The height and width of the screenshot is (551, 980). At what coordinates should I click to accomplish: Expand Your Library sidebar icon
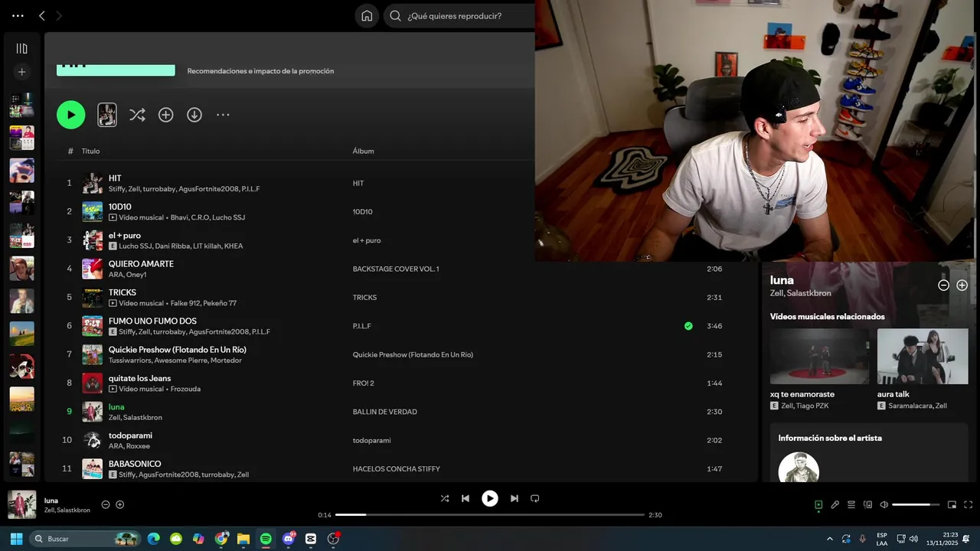click(21, 49)
